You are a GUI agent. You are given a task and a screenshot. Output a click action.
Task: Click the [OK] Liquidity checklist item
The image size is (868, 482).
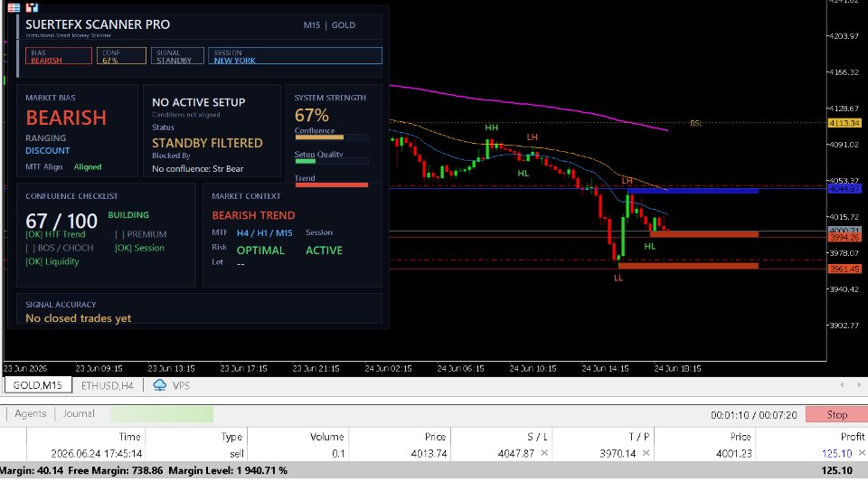pyautogui.click(x=52, y=261)
